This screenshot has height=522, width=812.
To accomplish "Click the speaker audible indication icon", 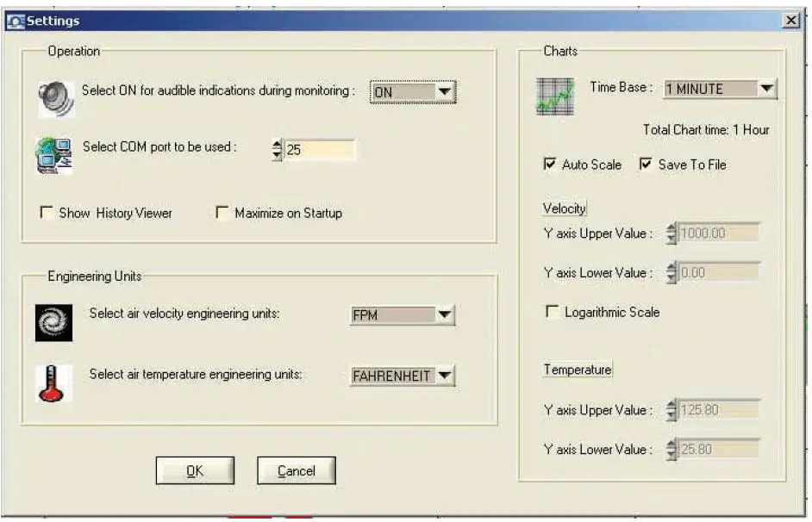I will coord(56,98).
